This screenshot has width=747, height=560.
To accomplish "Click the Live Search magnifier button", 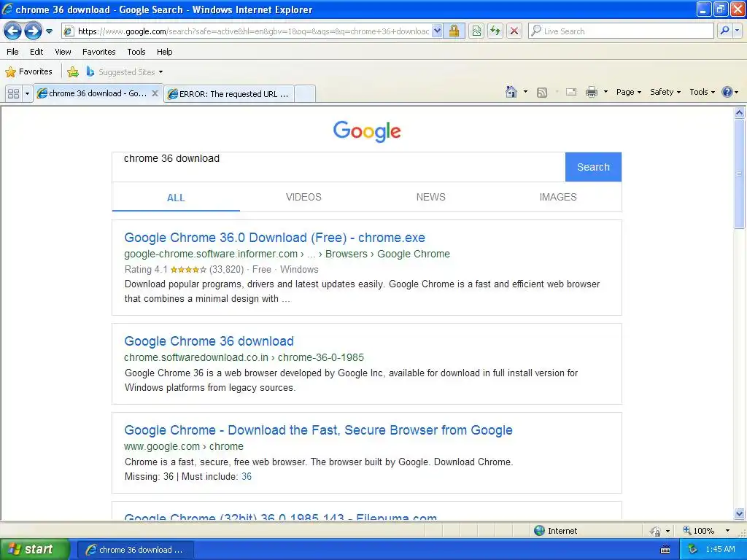I will coord(724,31).
